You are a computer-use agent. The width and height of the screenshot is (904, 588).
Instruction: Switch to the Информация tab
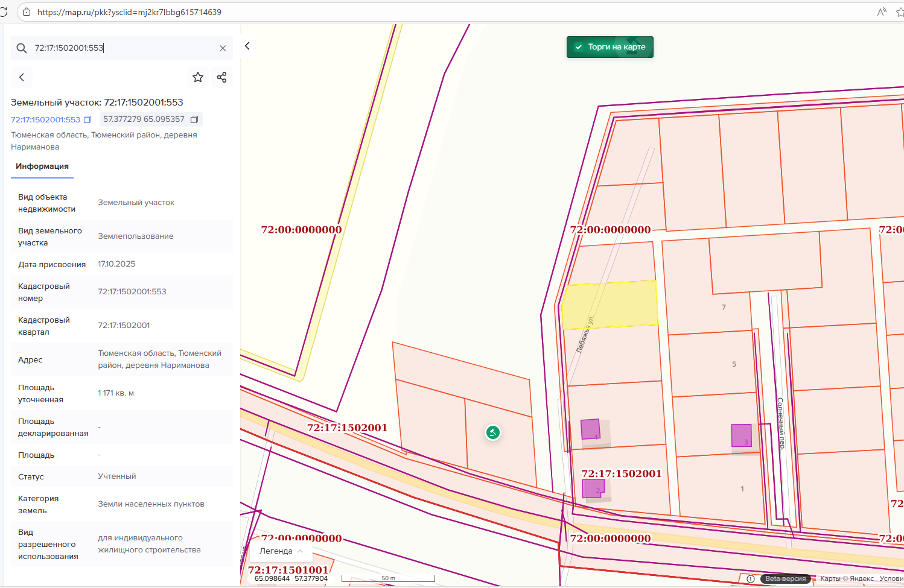click(42, 166)
